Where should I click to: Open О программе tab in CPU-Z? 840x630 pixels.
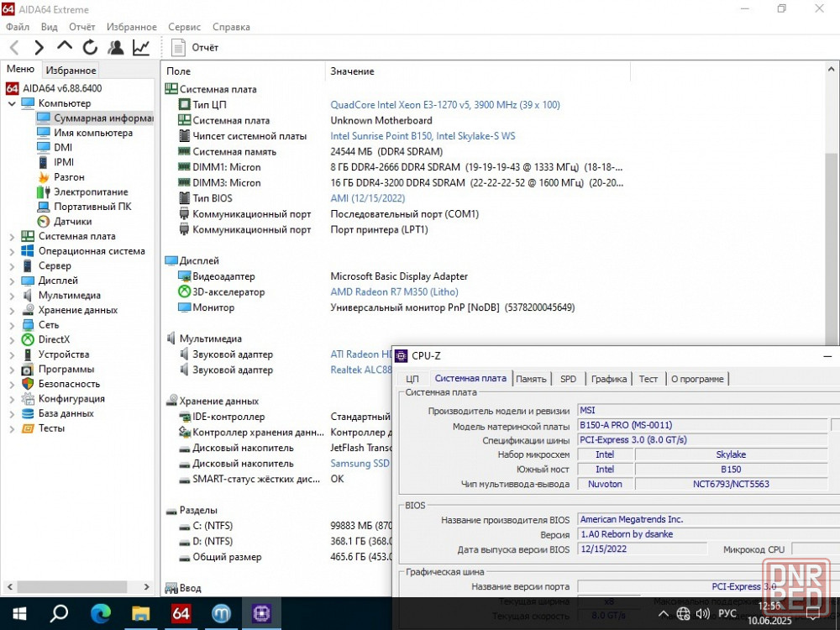coord(697,379)
